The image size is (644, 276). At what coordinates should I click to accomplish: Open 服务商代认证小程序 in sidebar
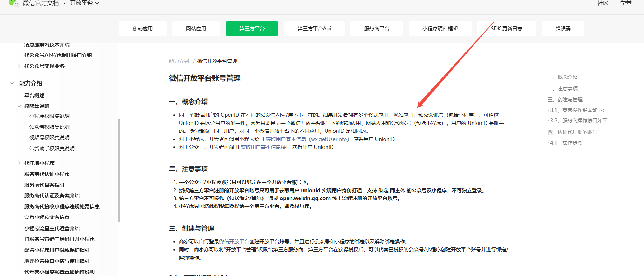pos(47,174)
